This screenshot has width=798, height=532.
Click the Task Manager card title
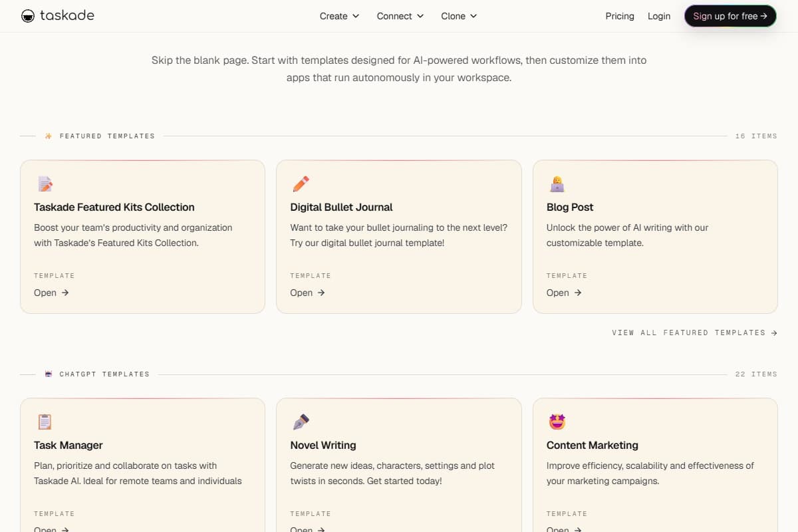[x=68, y=445]
